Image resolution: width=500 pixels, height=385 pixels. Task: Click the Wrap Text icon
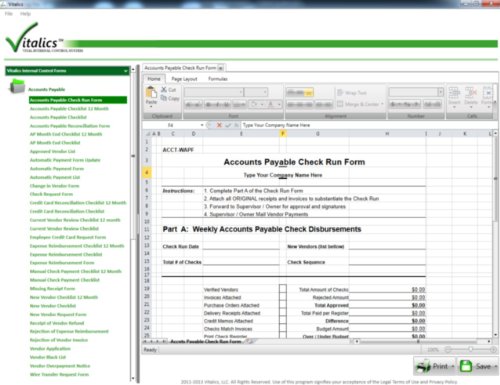340,93
